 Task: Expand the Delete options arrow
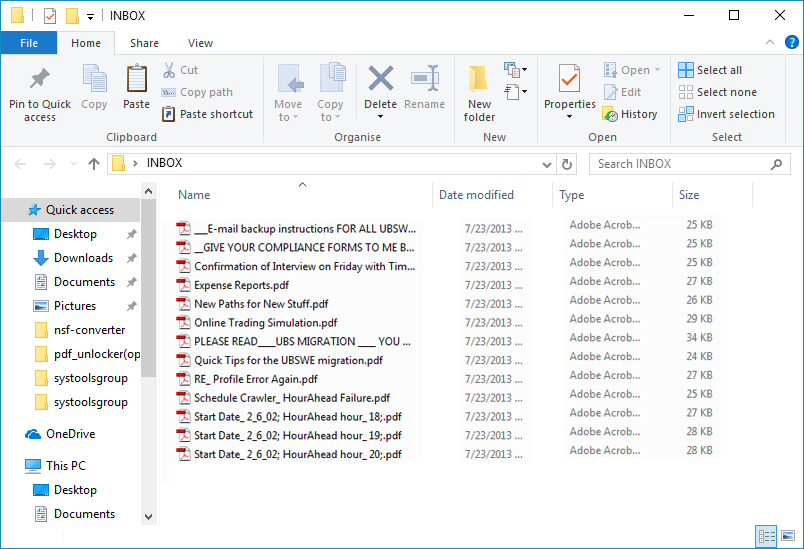coord(380,117)
